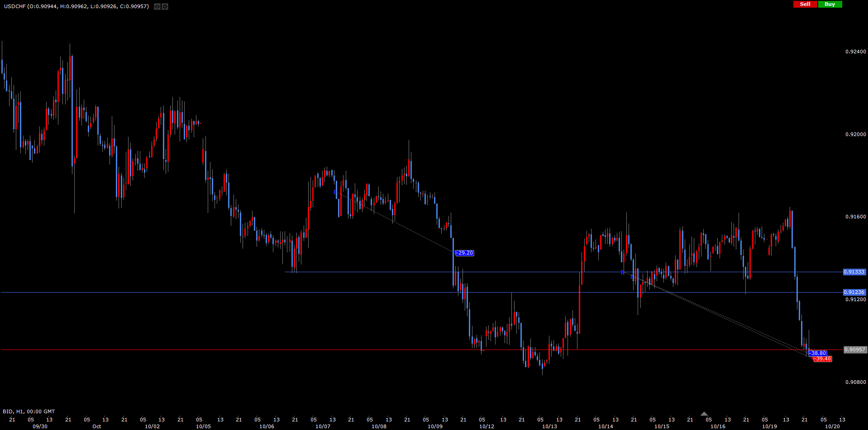Click the 0.90800 price axis label

(855, 382)
